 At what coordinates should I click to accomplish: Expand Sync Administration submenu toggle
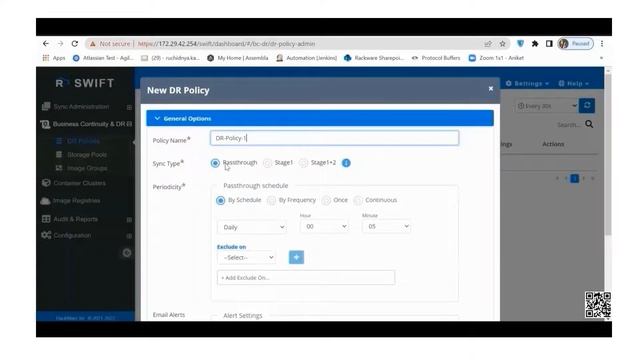pos(129,107)
